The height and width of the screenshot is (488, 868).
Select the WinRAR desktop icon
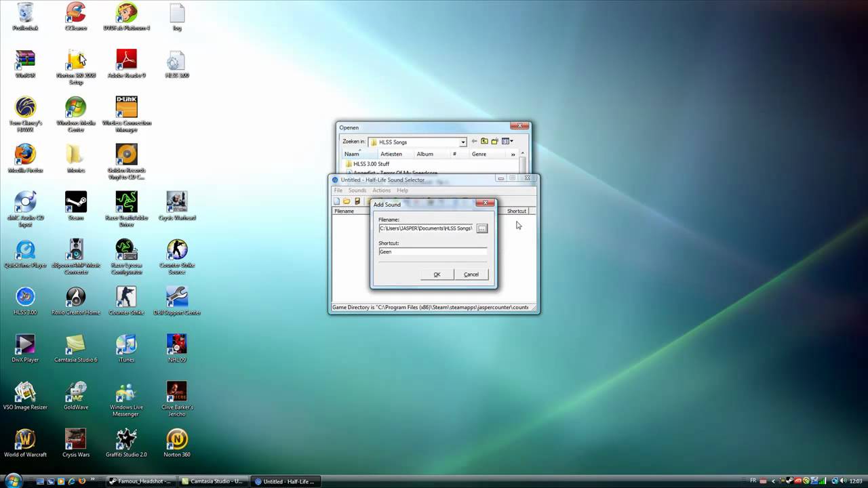(x=25, y=64)
